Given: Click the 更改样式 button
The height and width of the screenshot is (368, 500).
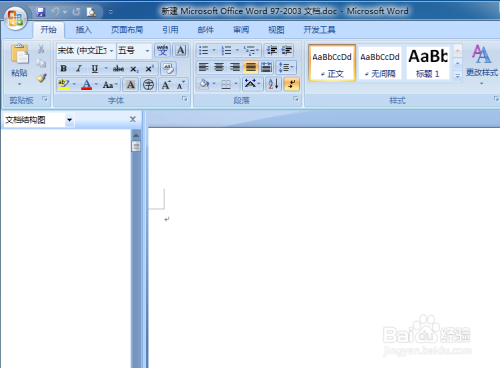Looking at the screenshot, I should (482, 63).
